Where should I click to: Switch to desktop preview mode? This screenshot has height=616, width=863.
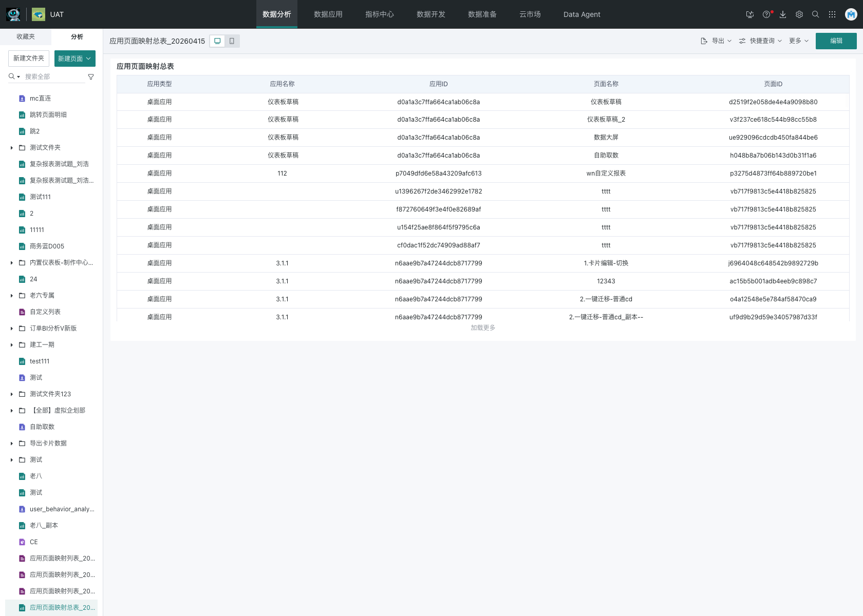[217, 41]
